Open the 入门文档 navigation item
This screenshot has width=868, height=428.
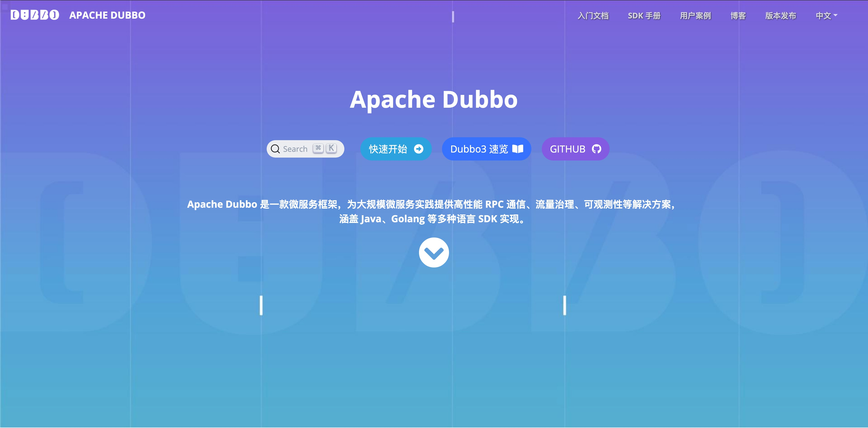593,16
